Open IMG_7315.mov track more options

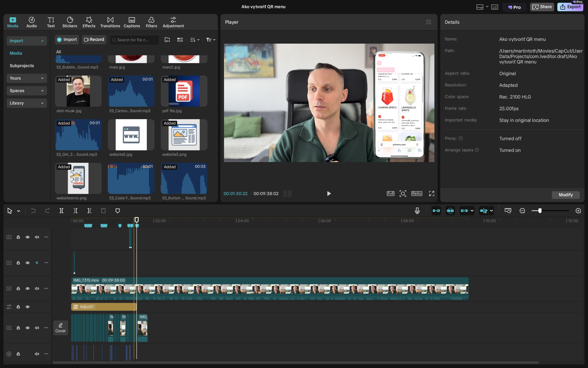(46, 288)
